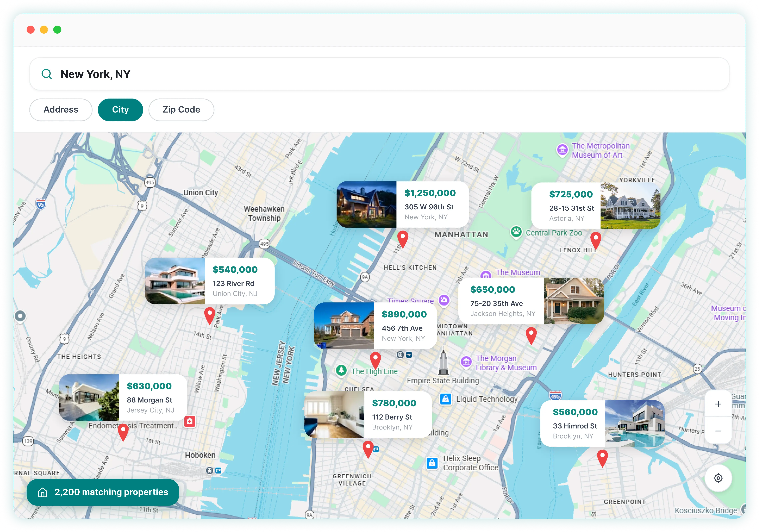This screenshot has width=759, height=532.
Task: Click the map pin below 123 River Rd card
Action: pyautogui.click(x=210, y=316)
